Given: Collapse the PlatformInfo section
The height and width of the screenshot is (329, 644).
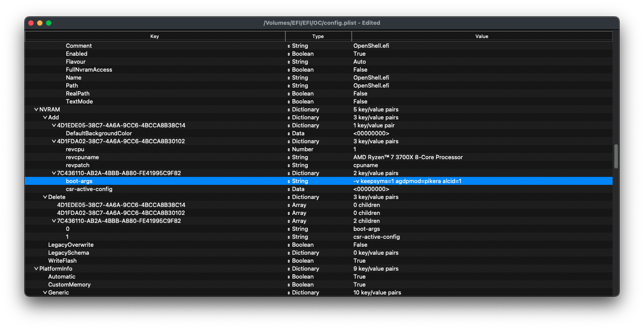Looking at the screenshot, I should click(x=36, y=269).
